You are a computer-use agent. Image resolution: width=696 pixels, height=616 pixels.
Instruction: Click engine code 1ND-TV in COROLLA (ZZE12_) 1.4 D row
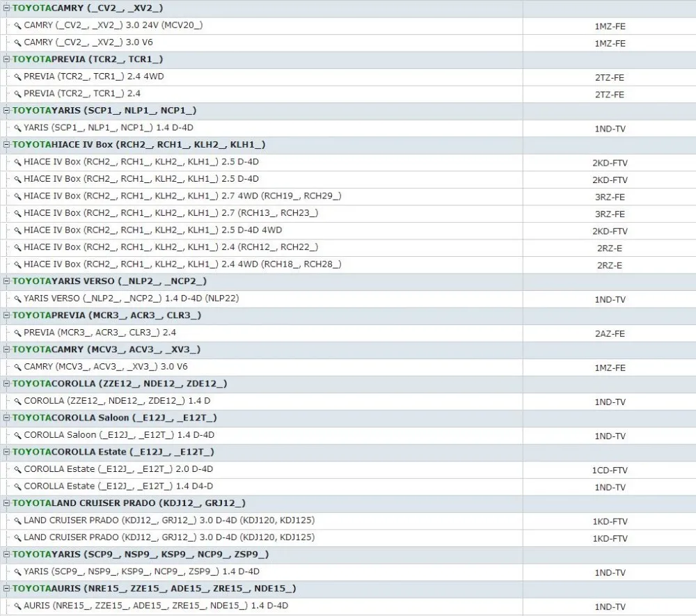tap(610, 402)
